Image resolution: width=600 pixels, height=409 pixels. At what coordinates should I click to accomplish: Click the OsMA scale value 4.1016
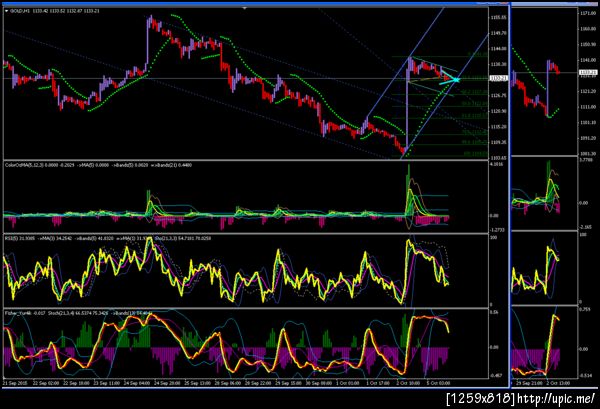coord(497,164)
